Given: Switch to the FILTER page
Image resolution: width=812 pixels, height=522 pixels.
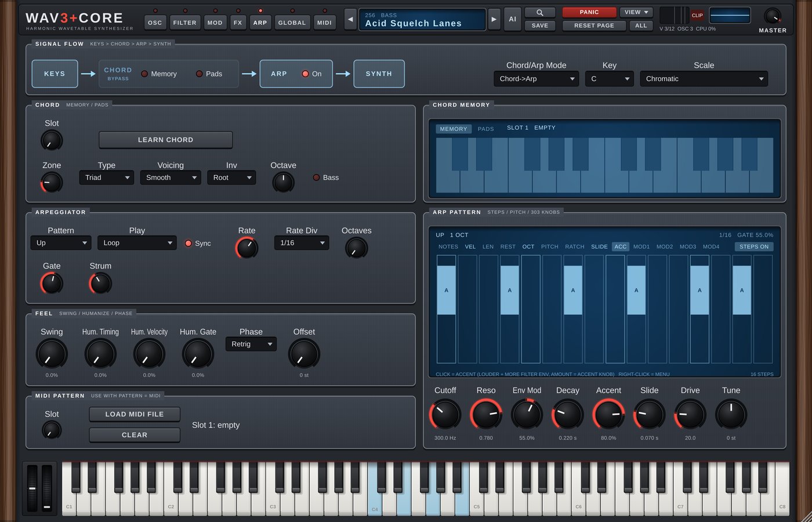Looking at the screenshot, I should (184, 23).
